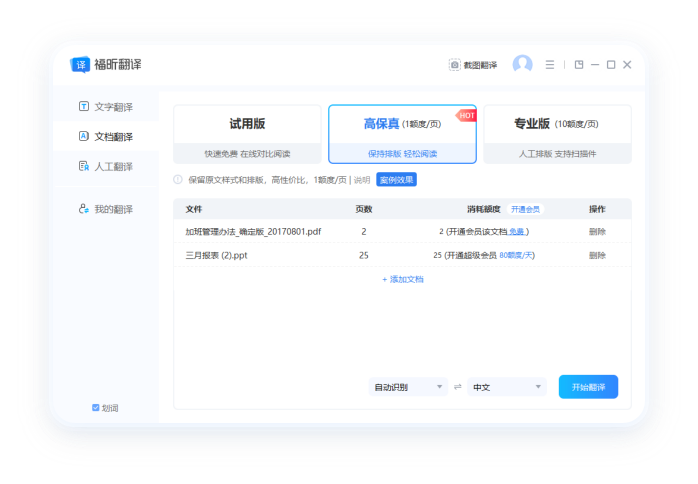This screenshot has height=484, width=698.
Task: Open the hamburger menu in title bar
Action: click(549, 65)
